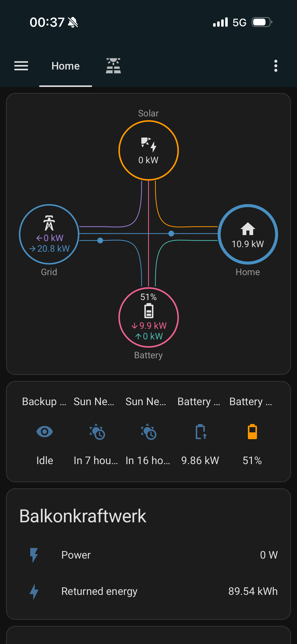Screen dimensions: 297x644
Task: Tap the orange battery level icon 51%
Action: coord(252,432)
